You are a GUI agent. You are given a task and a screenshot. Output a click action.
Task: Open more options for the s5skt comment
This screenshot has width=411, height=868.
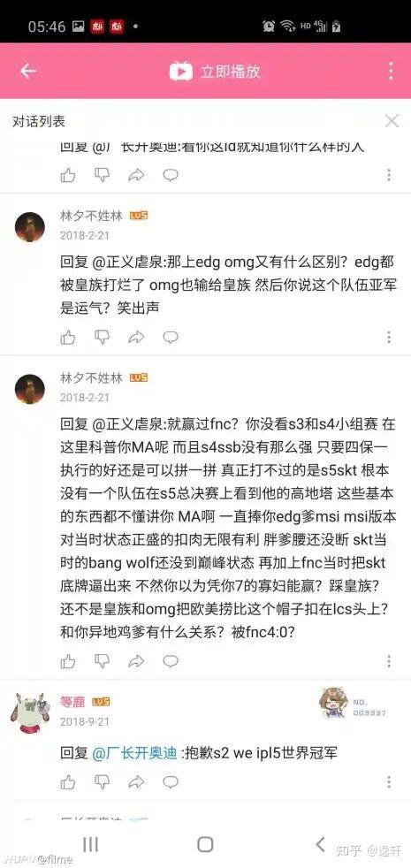tap(389, 660)
